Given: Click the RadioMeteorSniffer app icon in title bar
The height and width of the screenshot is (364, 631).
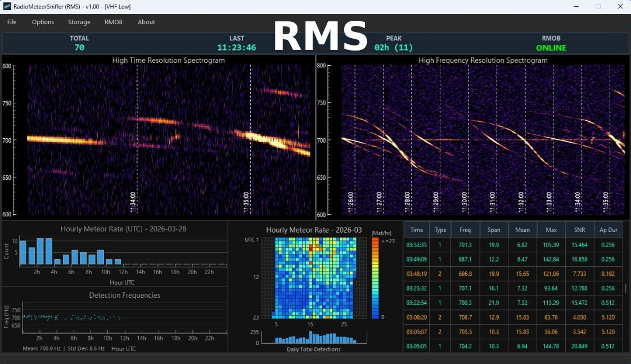Looking at the screenshot, I should pos(7,6).
